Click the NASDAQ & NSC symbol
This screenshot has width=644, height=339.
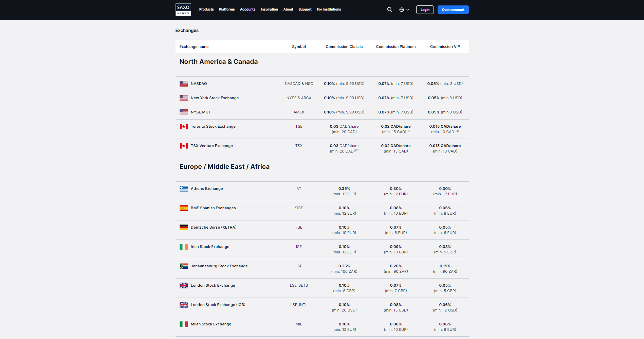(x=299, y=84)
